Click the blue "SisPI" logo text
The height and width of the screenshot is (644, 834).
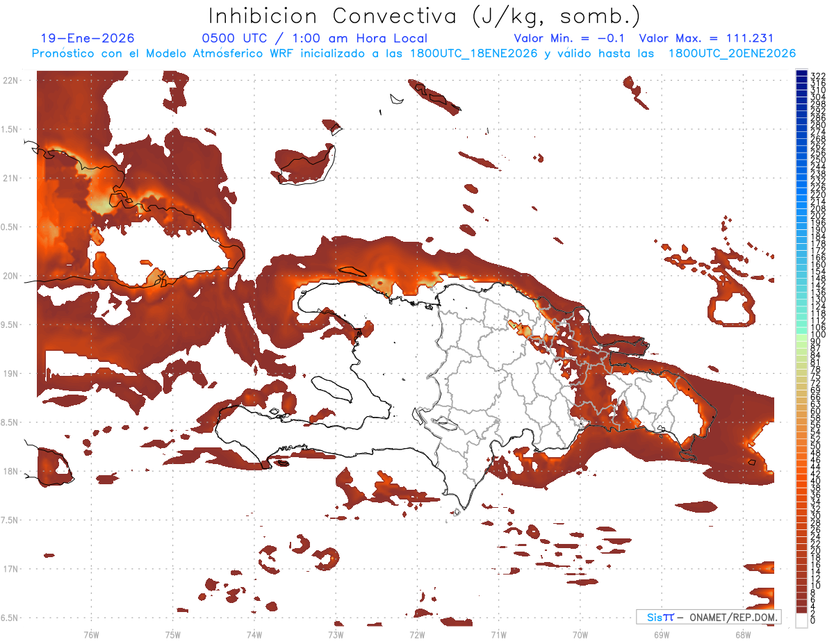660,618
